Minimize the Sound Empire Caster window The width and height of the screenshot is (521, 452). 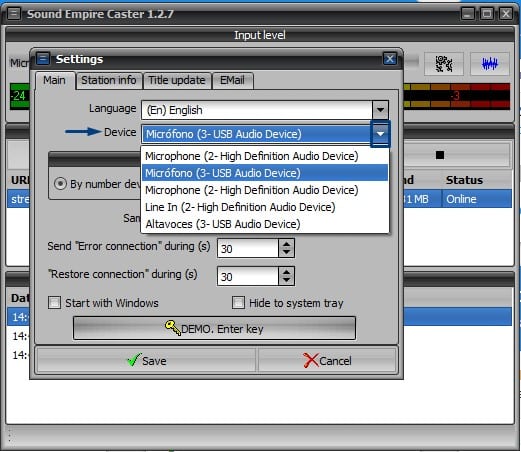[x=468, y=14]
